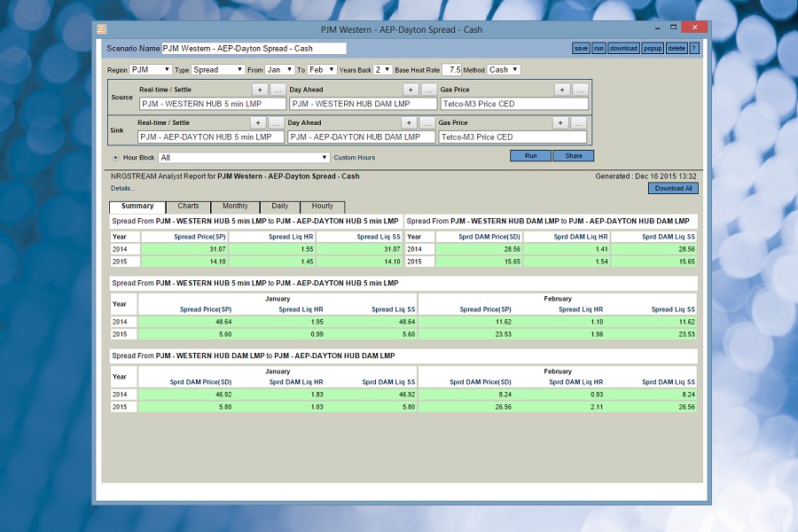The height and width of the screenshot is (532, 798).
Task: Open the Region dropdown showing PJM
Action: tap(151, 70)
